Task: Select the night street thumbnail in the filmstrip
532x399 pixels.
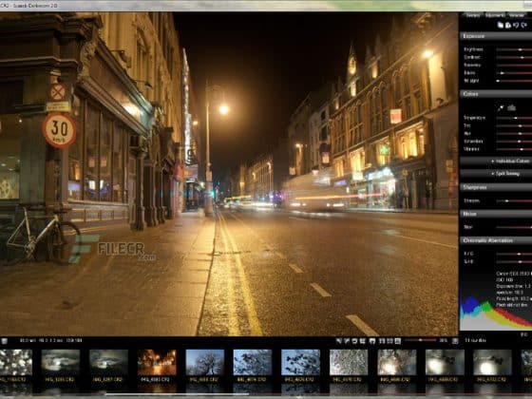Action: tap(157, 362)
